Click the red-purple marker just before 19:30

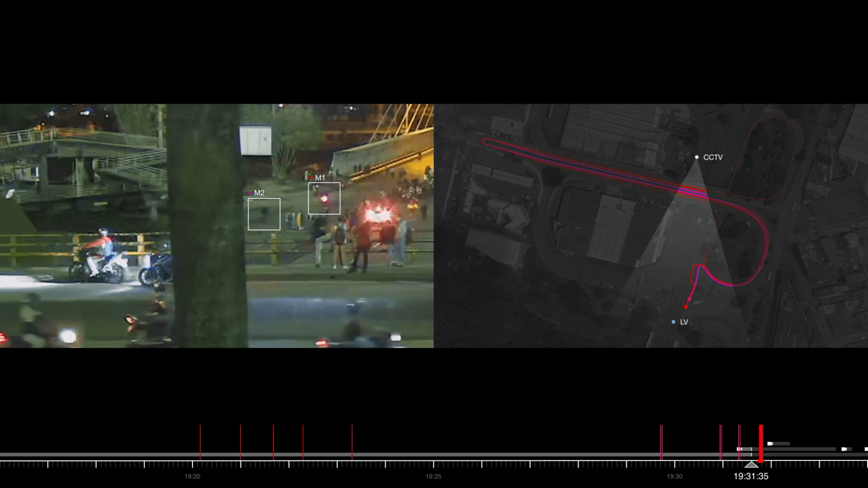(661, 442)
